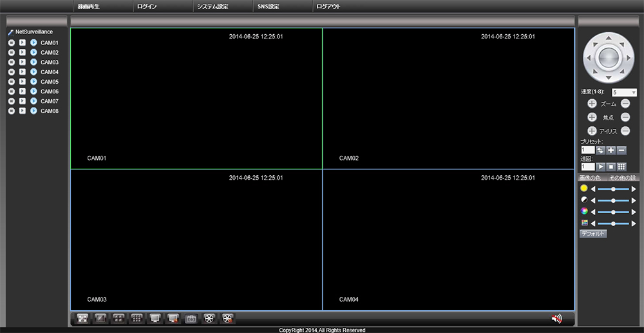Stop tour with the 巡回 stop button
The width and height of the screenshot is (644, 333).
click(611, 167)
